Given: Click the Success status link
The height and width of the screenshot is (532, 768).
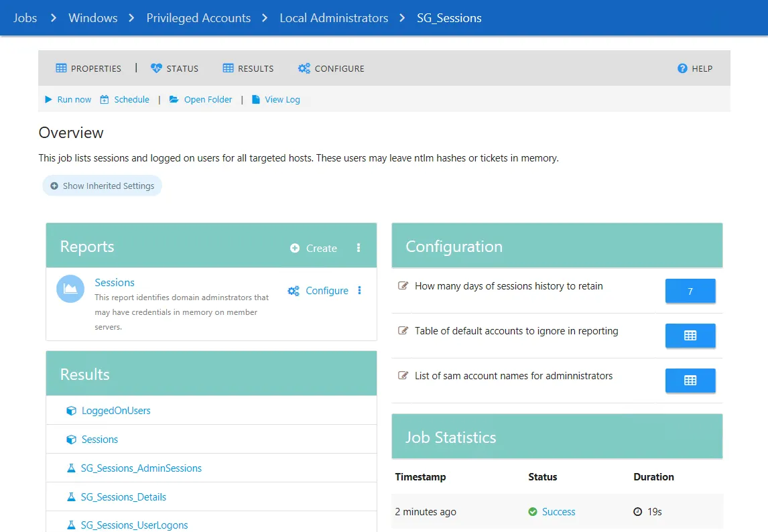Looking at the screenshot, I should (x=559, y=512).
